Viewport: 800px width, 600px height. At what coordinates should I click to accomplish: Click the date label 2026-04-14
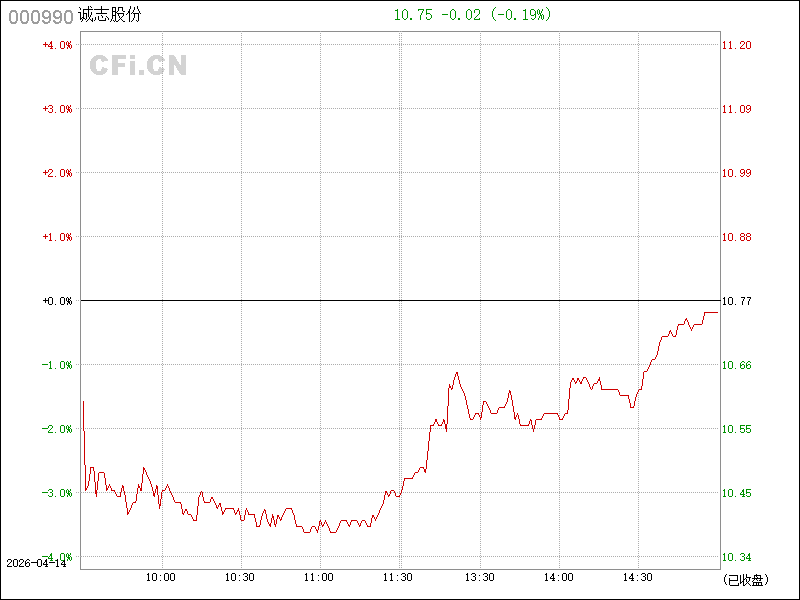point(34,563)
